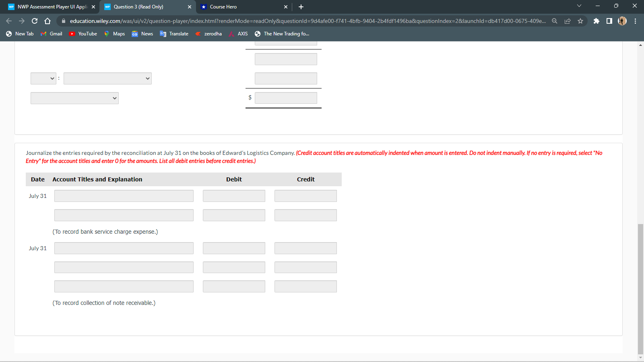The width and height of the screenshot is (644, 362).
Task: Click the page vertical scrollbar thumb
Action: point(640,289)
